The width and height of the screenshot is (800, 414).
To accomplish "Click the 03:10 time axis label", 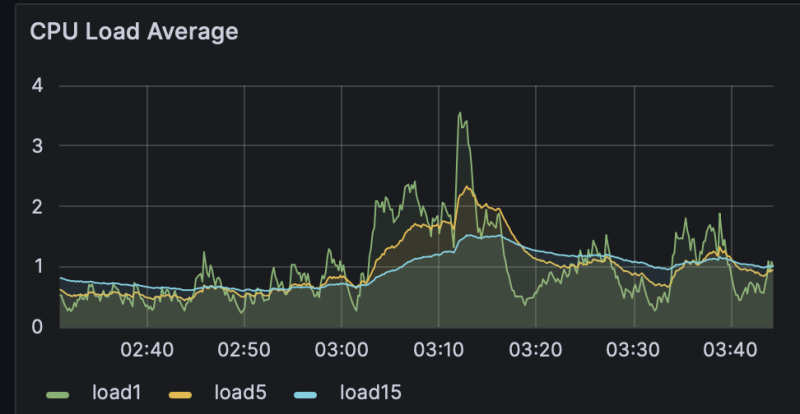I will [x=439, y=350].
